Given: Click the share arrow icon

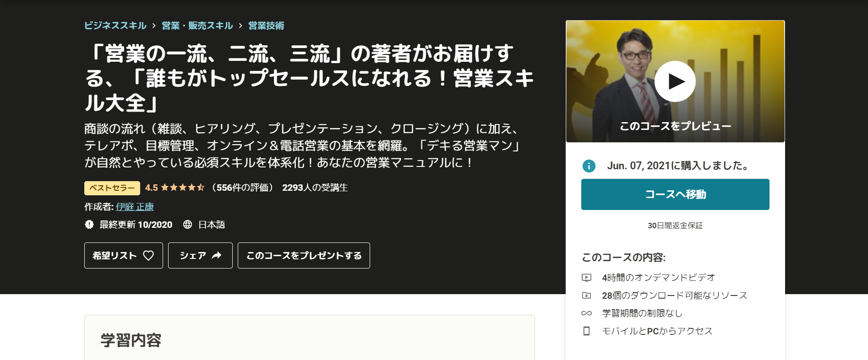Looking at the screenshot, I should click(216, 255).
